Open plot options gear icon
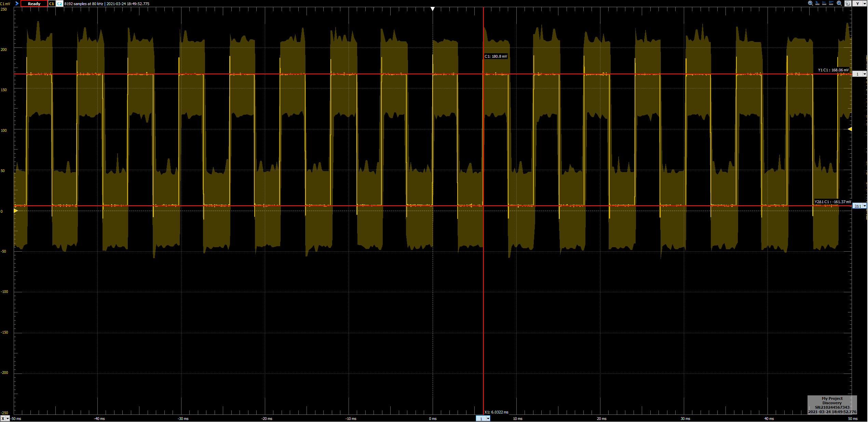The height and width of the screenshot is (422, 868). click(x=848, y=3)
